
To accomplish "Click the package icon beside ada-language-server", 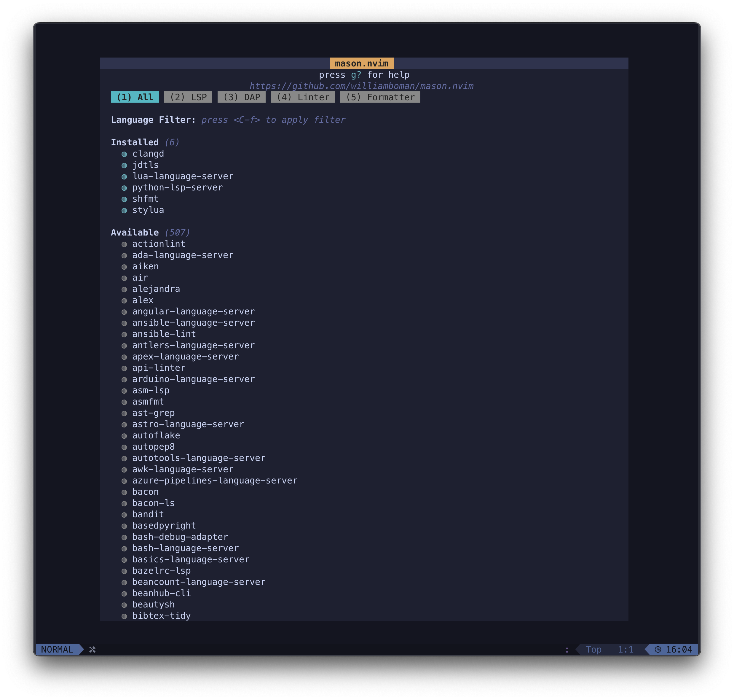I will (x=124, y=256).
